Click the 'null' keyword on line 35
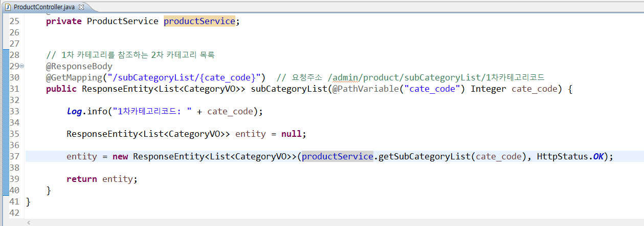This screenshot has width=644, height=226. (292, 134)
